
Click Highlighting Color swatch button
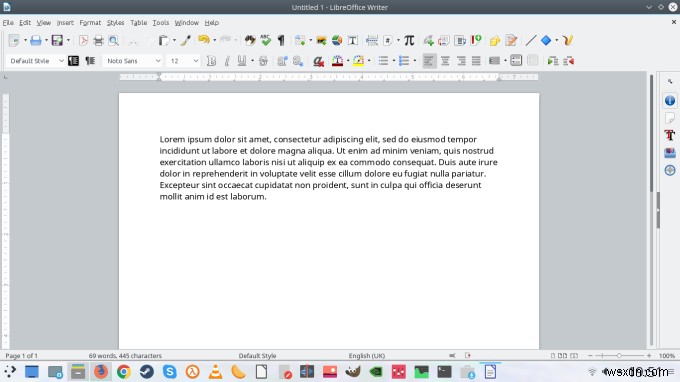tap(358, 61)
